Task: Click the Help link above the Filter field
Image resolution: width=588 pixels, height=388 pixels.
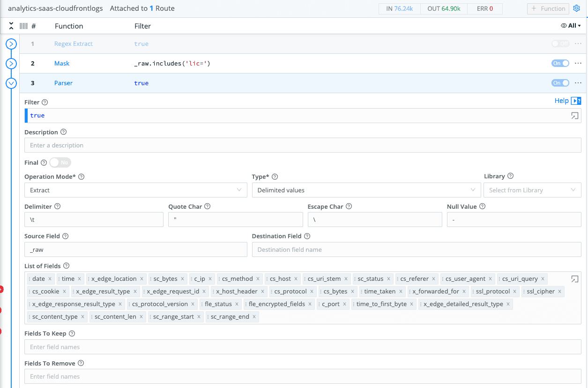Action: point(562,100)
